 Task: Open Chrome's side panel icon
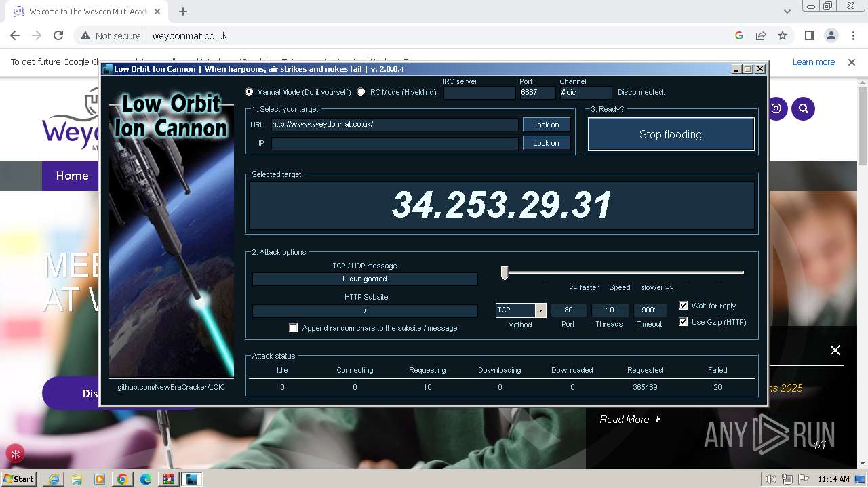click(809, 35)
